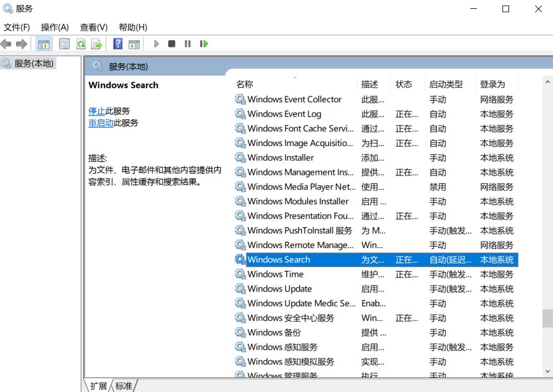Screen dimensions: 553x392
Task: Open the 操作(A) menu
Action: click(x=54, y=27)
